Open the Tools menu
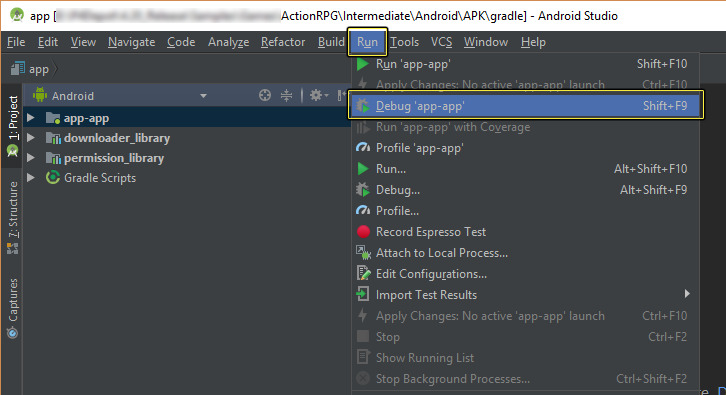726x395 pixels. [x=404, y=42]
